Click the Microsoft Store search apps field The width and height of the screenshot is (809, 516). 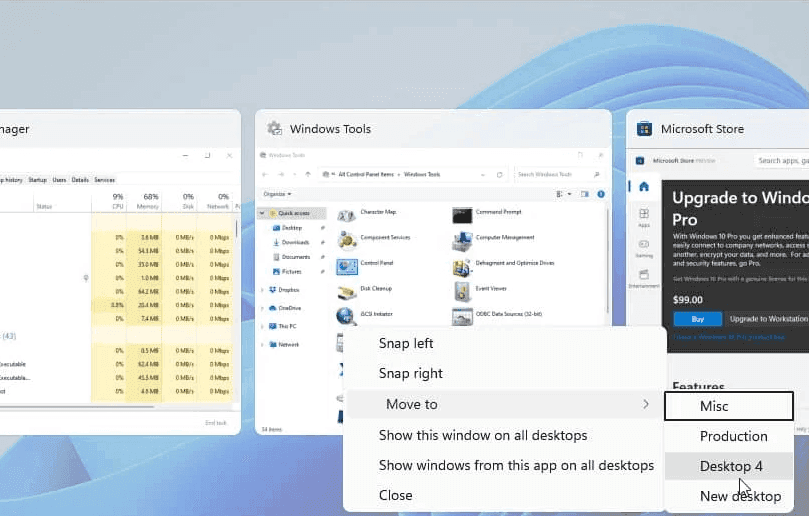pos(782,160)
